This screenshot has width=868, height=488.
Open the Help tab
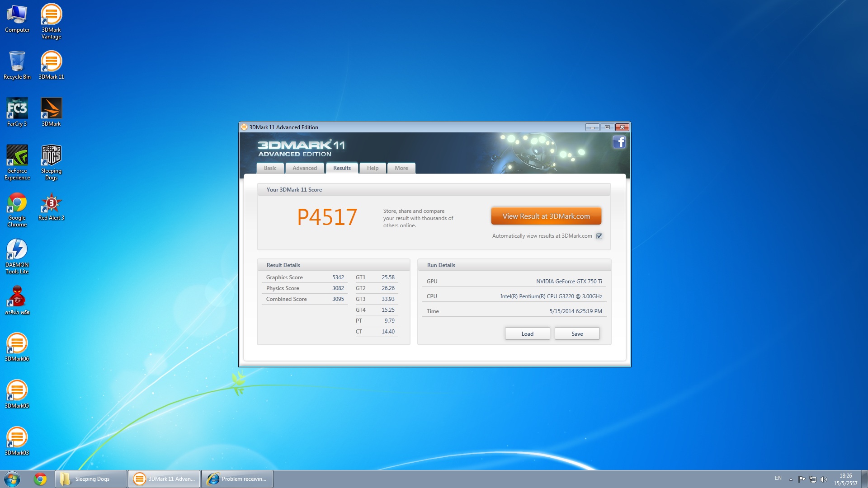(x=373, y=168)
